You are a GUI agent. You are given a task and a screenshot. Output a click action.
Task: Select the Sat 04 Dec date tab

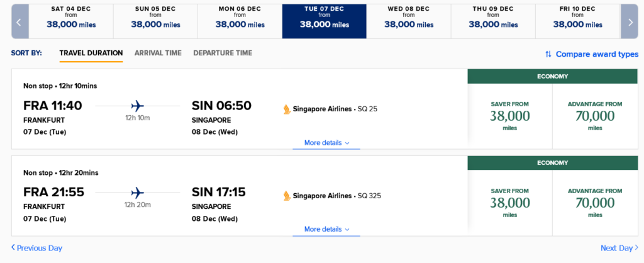tap(71, 20)
